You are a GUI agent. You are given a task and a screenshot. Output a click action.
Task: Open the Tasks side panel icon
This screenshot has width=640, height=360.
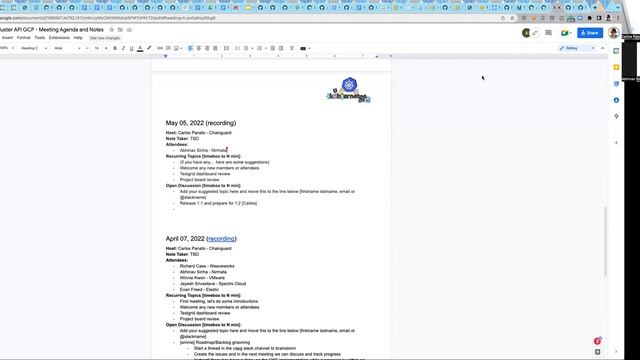click(616, 84)
